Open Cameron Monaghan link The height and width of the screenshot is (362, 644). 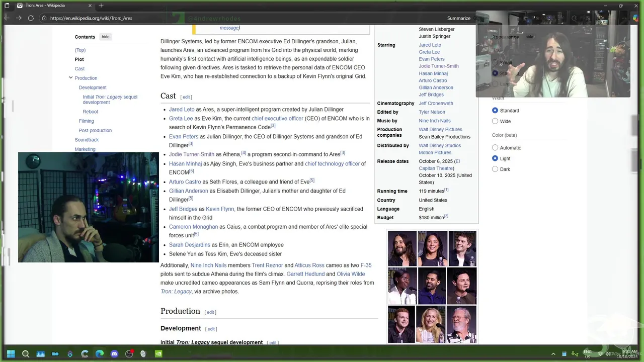coord(193,227)
